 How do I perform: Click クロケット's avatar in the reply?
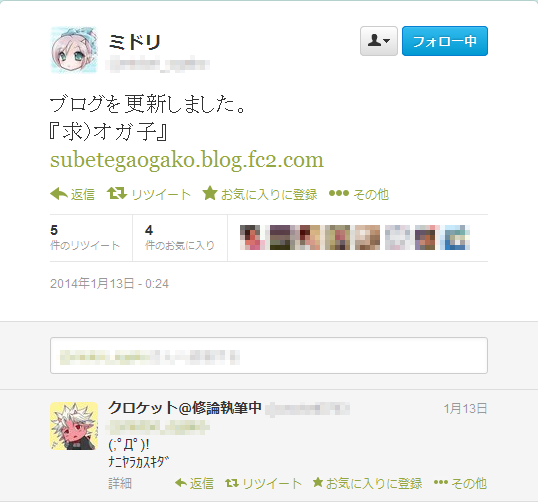[74, 426]
